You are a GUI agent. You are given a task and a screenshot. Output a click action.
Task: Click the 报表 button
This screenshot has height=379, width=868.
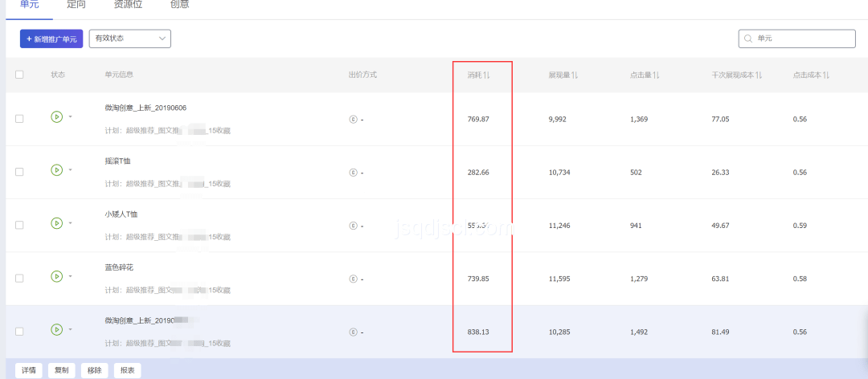[x=127, y=371]
